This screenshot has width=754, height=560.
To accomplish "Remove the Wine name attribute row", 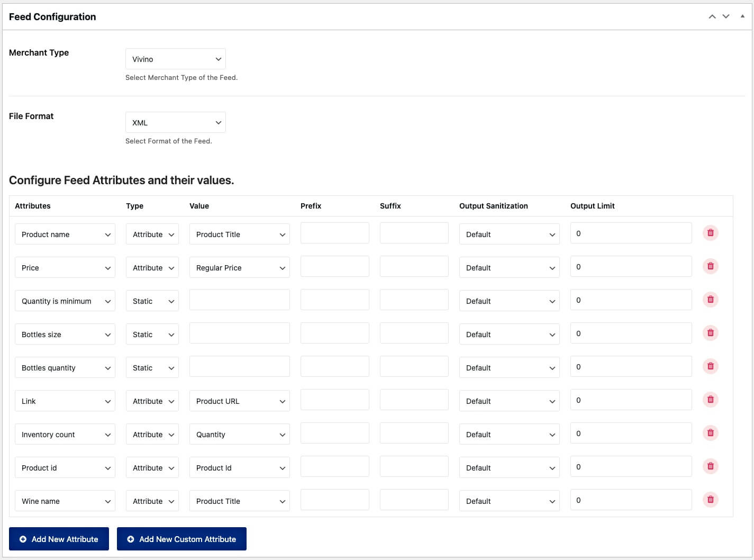I will pyautogui.click(x=710, y=499).
